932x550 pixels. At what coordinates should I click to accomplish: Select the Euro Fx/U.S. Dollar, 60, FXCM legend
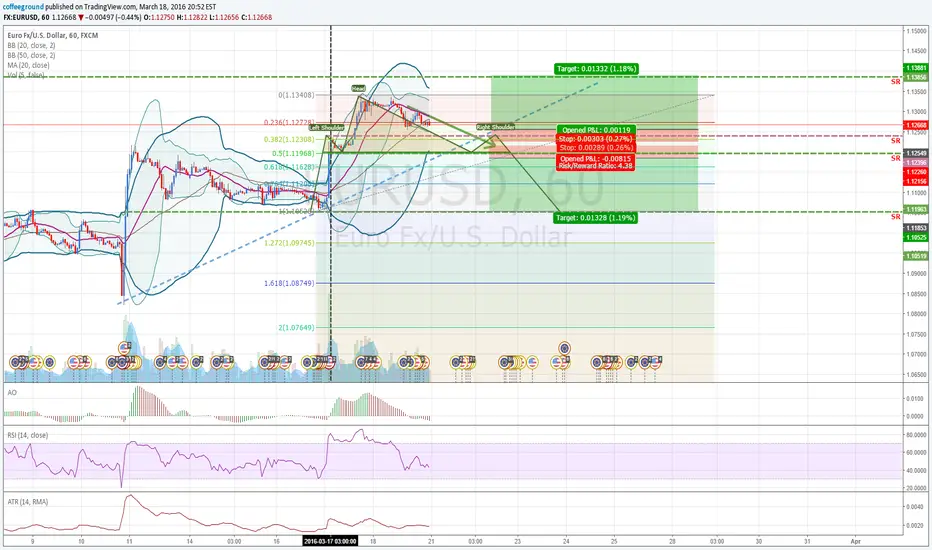[53, 36]
